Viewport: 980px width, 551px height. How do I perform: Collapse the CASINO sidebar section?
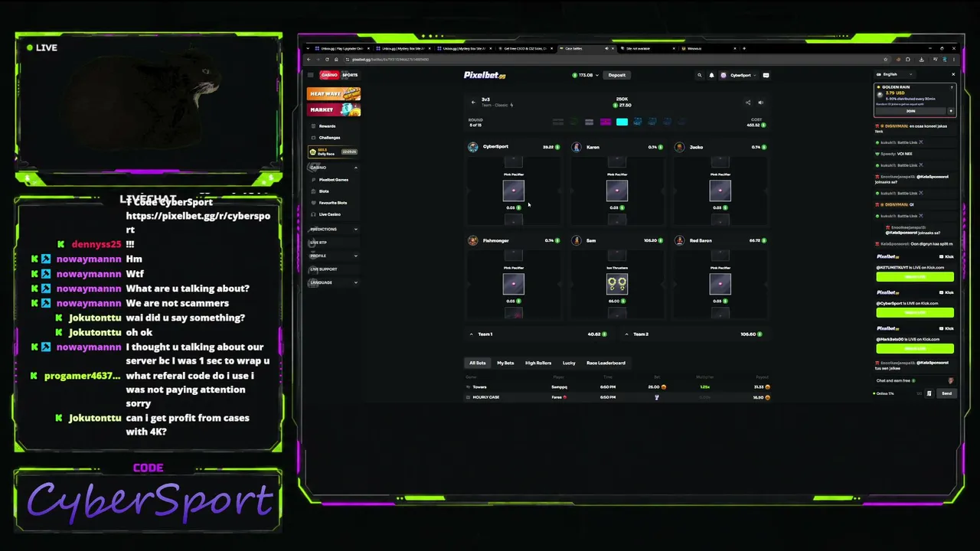[x=355, y=167]
